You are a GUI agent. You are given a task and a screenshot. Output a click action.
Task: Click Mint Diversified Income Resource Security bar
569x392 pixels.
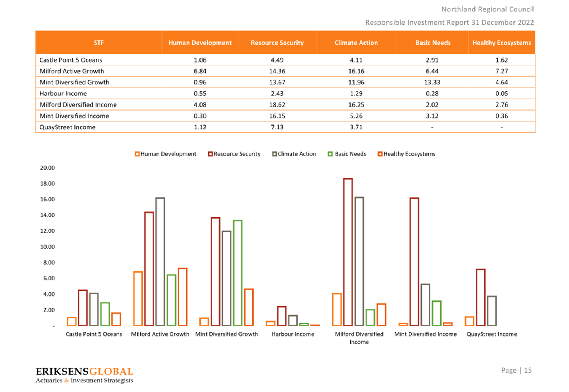[414, 262]
